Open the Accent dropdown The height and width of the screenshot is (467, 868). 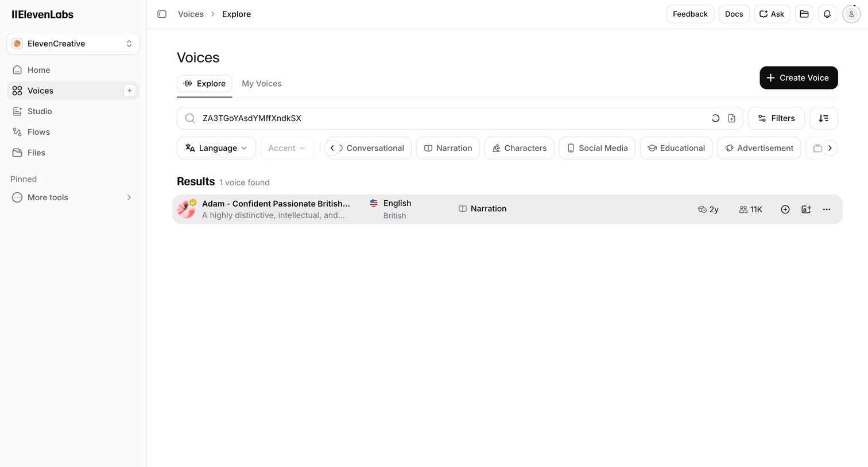[287, 148]
